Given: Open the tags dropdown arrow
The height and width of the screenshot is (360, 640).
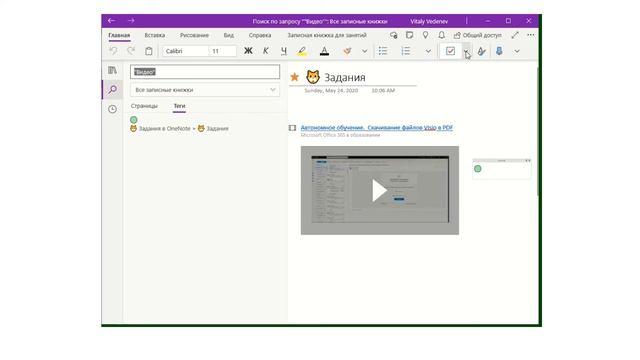Looking at the screenshot, I should tap(466, 51).
